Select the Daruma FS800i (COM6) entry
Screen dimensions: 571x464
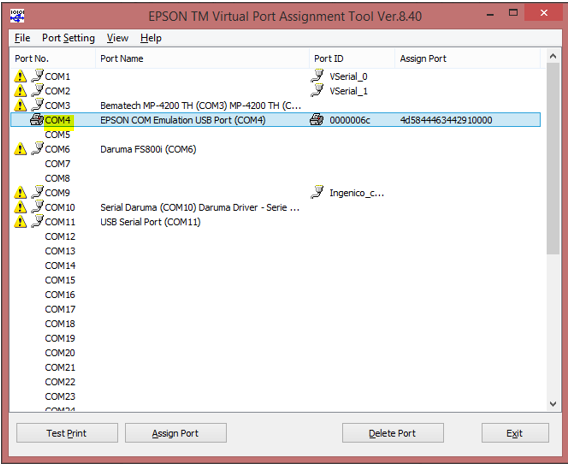148,149
